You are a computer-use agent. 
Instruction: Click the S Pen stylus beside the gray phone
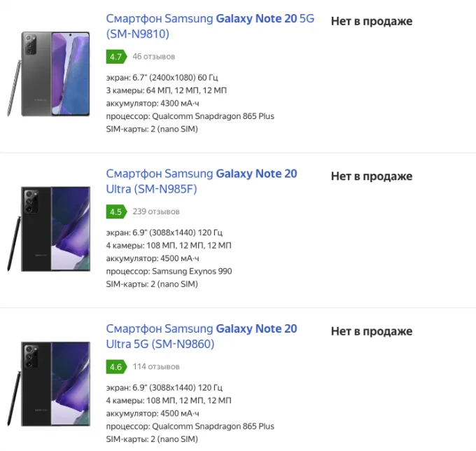[x=14, y=88]
